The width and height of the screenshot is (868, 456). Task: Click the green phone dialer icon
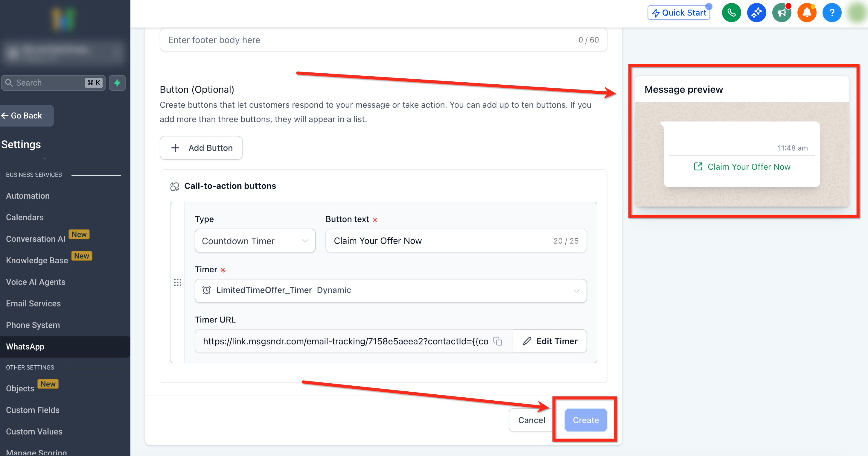pyautogui.click(x=731, y=13)
